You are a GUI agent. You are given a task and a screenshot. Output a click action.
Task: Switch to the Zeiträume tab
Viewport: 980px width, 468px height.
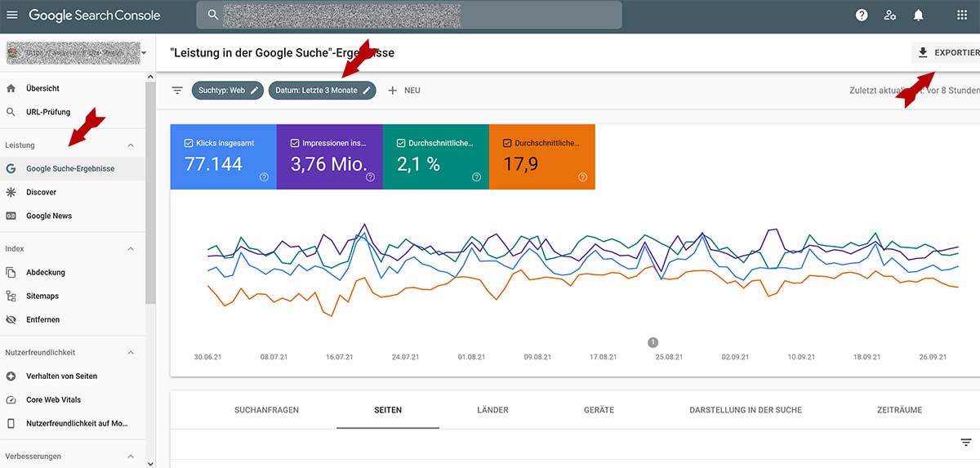click(x=900, y=410)
